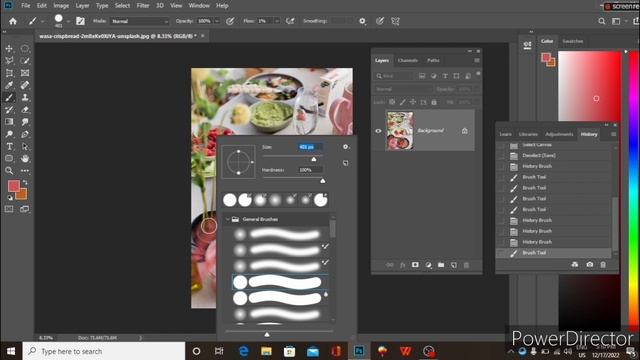Image resolution: width=640 pixels, height=360 pixels.
Task: Open the Image menu
Action: (61, 6)
